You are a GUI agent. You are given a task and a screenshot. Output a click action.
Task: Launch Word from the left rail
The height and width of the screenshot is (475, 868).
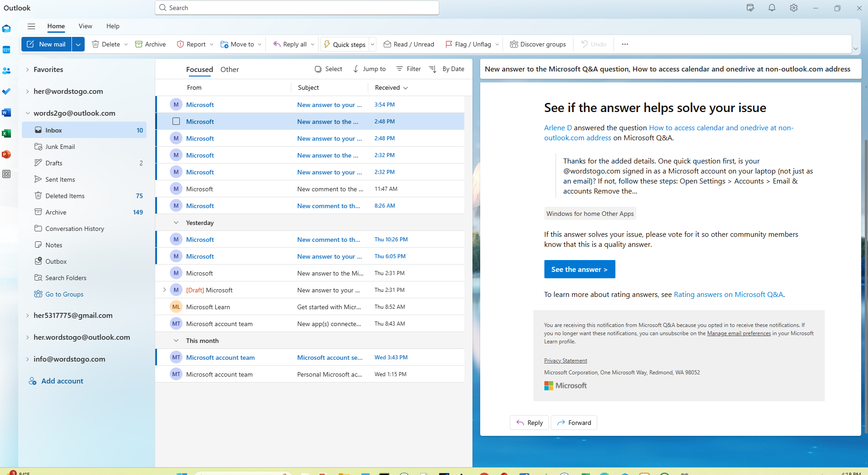tap(6, 112)
